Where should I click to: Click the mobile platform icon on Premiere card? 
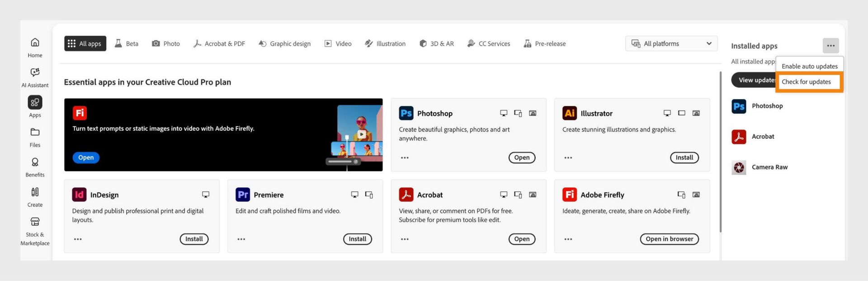point(369,195)
